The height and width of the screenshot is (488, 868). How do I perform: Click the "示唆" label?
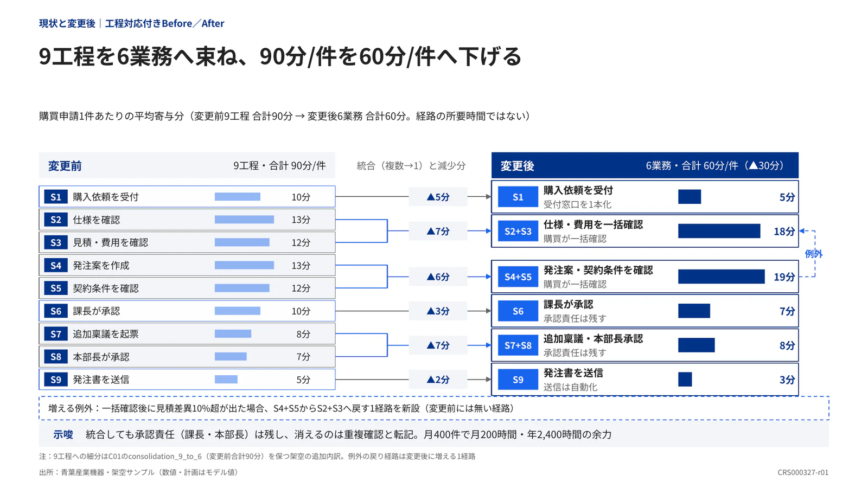(x=63, y=434)
